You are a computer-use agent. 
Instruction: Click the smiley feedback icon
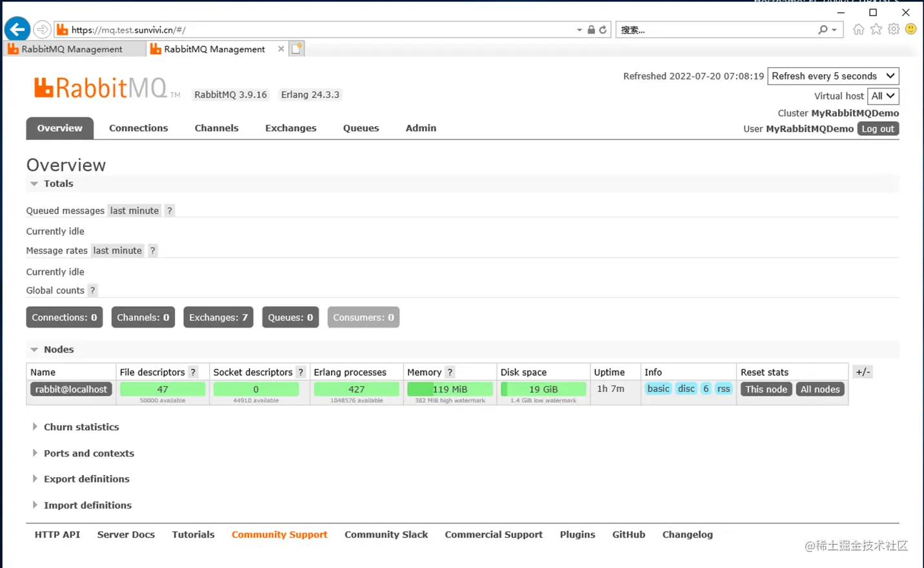pyautogui.click(x=910, y=29)
